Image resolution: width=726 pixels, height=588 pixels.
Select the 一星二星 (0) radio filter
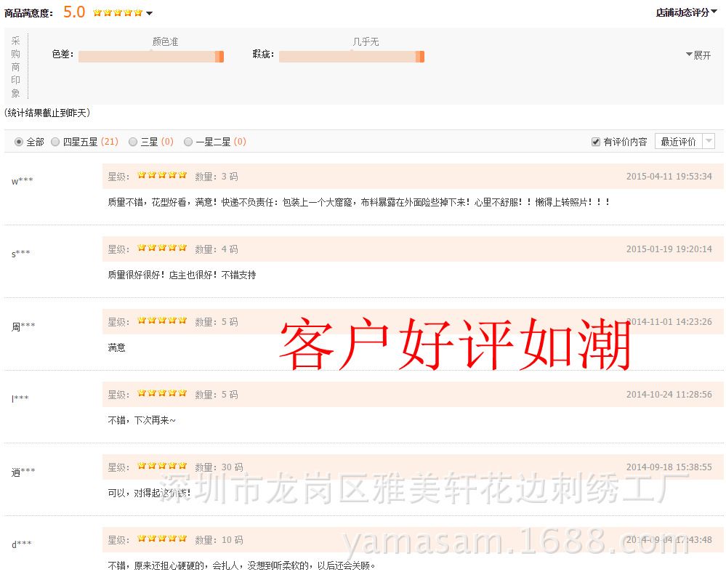[188, 142]
